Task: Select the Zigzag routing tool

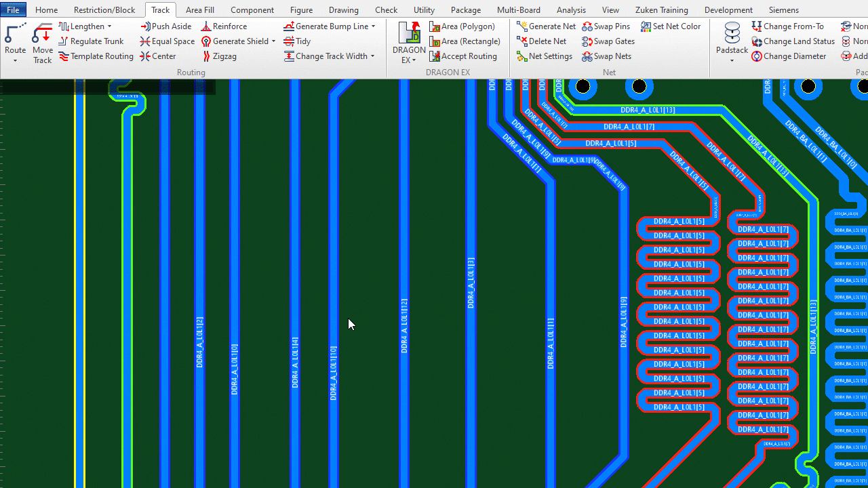Action: point(220,56)
